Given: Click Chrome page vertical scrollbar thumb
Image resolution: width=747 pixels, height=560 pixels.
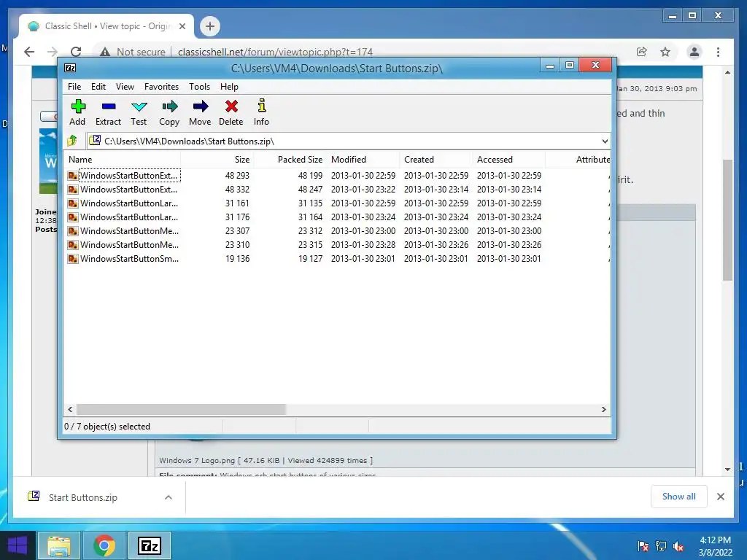Looking at the screenshot, I should 727,220.
